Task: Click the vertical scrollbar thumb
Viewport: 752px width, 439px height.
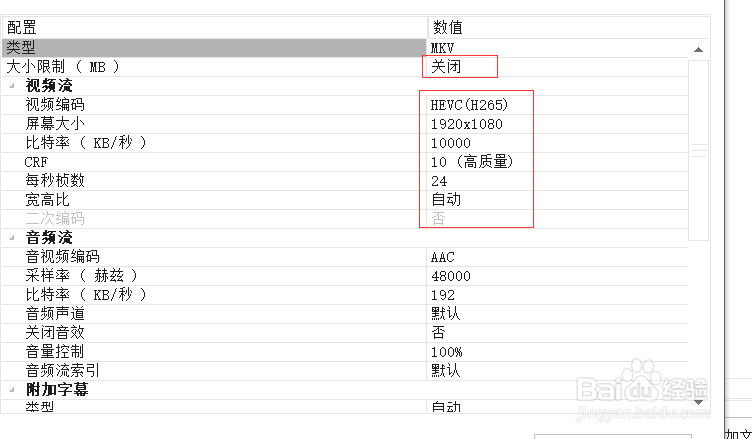Action: click(699, 150)
